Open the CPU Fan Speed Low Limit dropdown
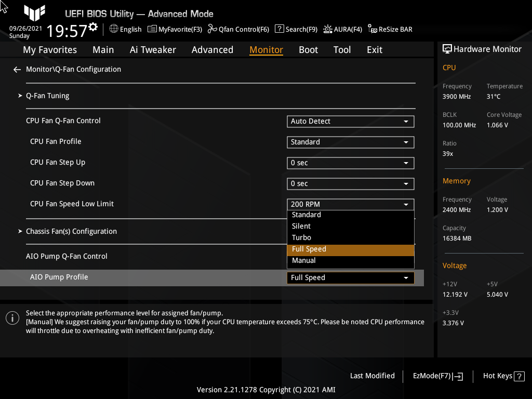This screenshot has width=532, height=399. click(x=350, y=204)
